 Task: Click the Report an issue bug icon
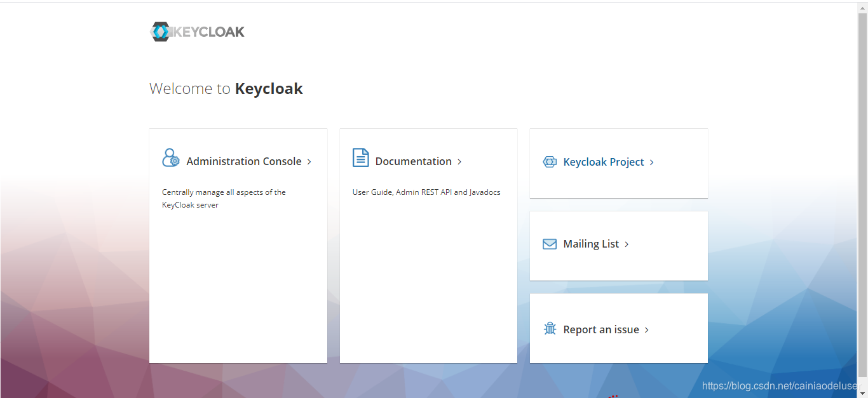pyautogui.click(x=550, y=329)
